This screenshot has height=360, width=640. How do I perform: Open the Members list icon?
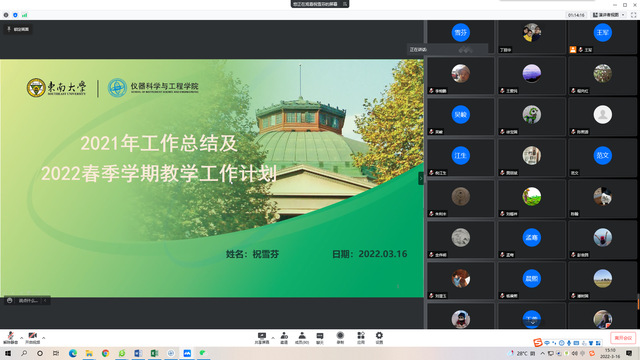302,338
